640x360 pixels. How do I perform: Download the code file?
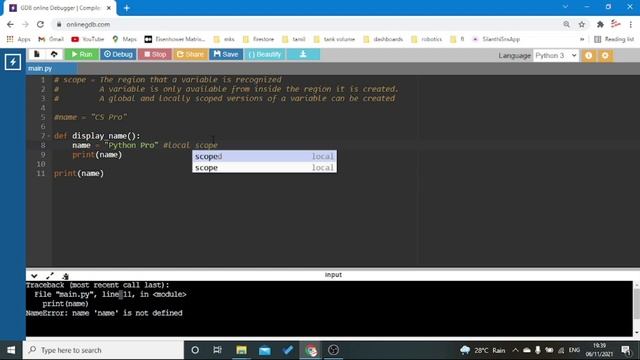(303, 54)
